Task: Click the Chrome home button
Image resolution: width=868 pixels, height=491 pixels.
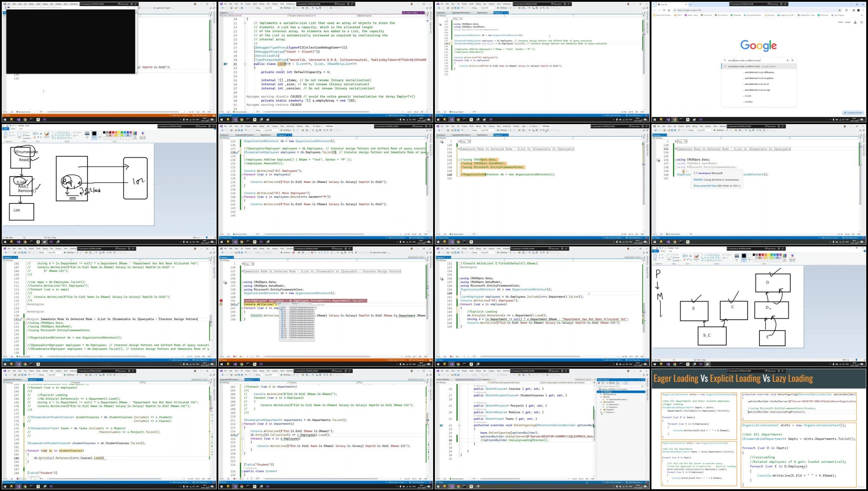Action: coord(669,10)
